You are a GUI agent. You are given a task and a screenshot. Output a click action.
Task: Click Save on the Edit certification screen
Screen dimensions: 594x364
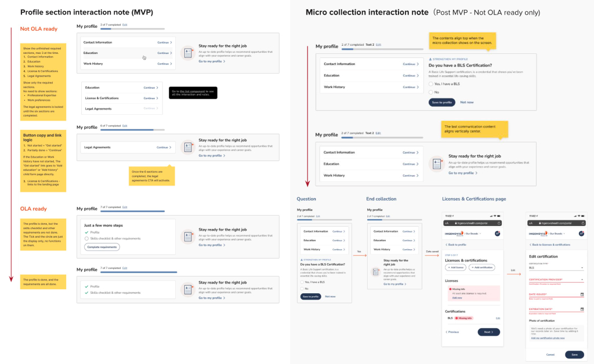(x=574, y=355)
